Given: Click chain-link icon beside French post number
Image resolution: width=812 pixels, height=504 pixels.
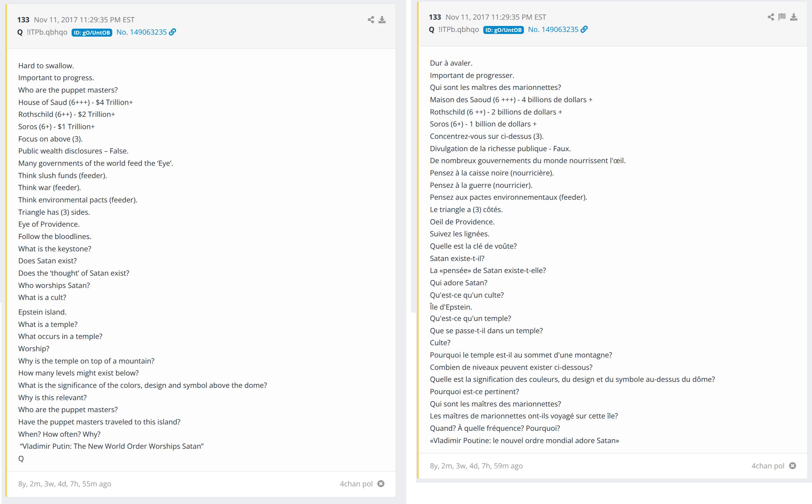Looking at the screenshot, I should click(x=584, y=29).
